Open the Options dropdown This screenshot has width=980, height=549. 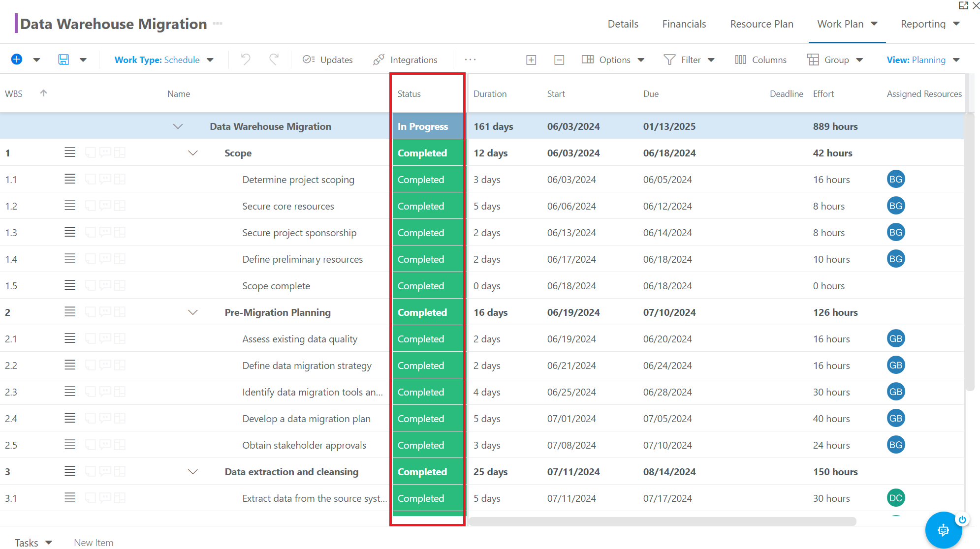(x=613, y=60)
